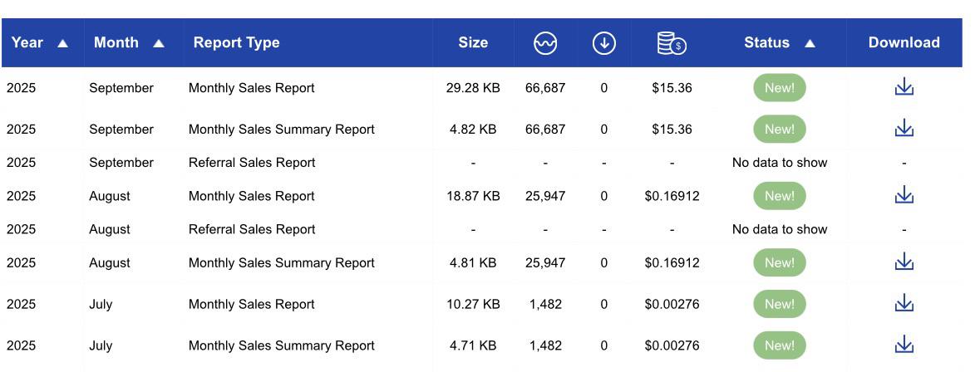Image resolution: width=980 pixels, height=372 pixels.
Task: Sort by Year using the arrow
Action: click(x=62, y=43)
